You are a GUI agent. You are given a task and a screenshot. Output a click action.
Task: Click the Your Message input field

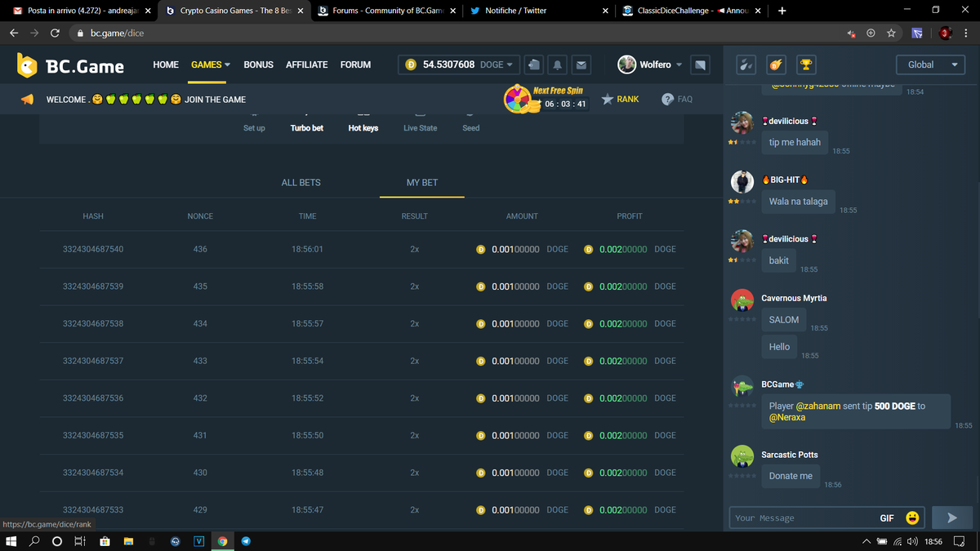pos(800,518)
